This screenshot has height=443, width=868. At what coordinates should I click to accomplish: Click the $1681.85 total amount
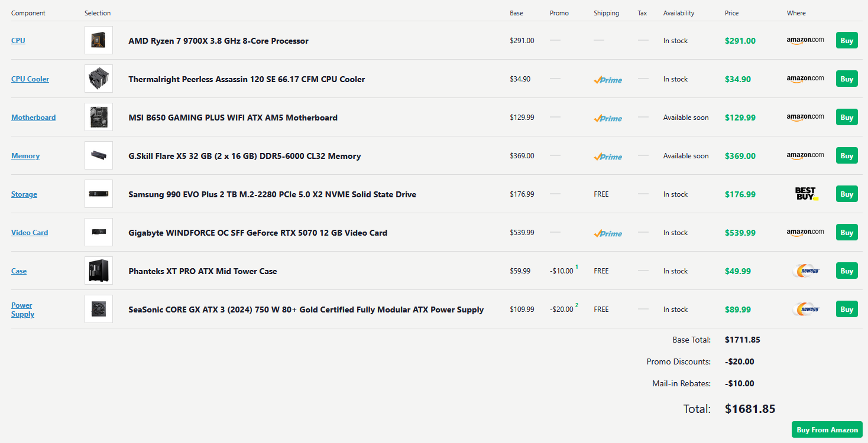(750, 409)
